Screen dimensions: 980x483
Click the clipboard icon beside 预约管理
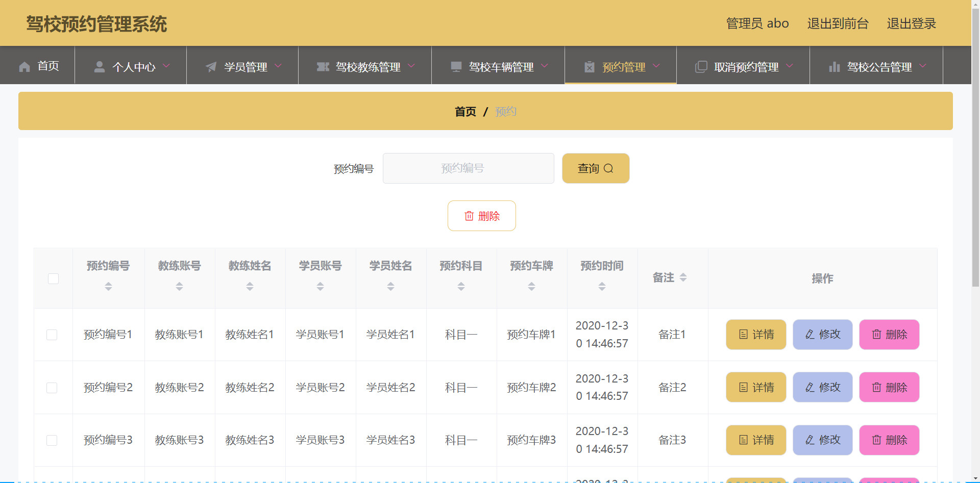590,67
